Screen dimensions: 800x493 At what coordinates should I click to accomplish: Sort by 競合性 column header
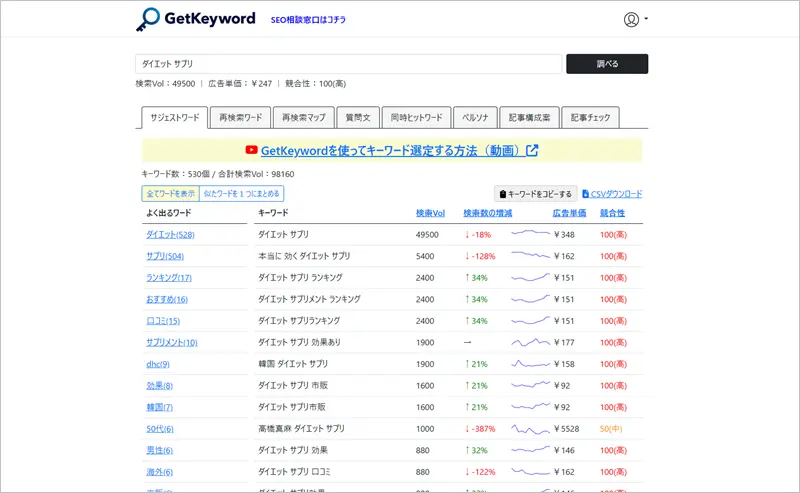point(612,213)
